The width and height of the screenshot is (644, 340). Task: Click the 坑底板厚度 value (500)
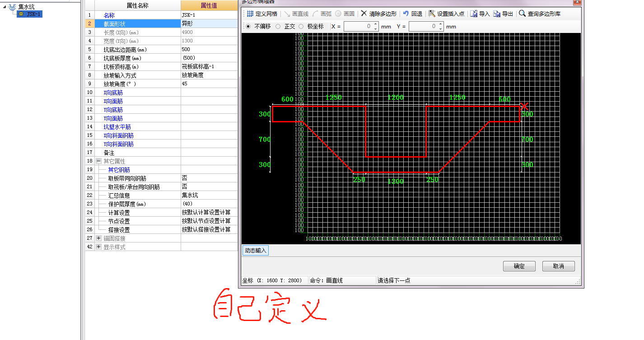coord(209,58)
